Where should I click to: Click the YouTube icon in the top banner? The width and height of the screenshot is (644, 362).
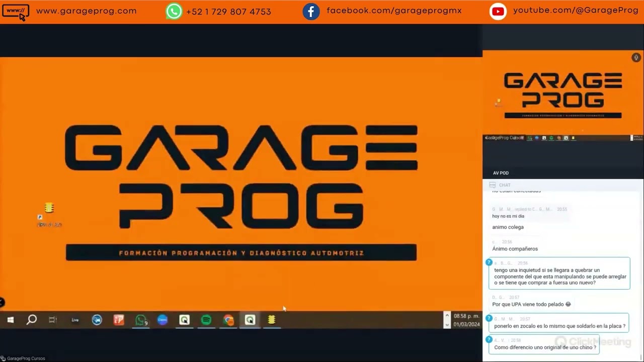498,11
